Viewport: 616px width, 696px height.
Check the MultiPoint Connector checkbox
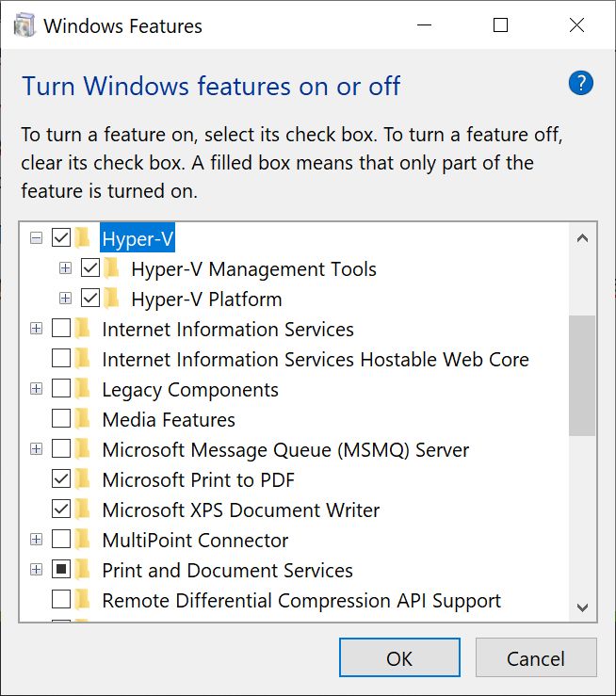tap(61, 540)
